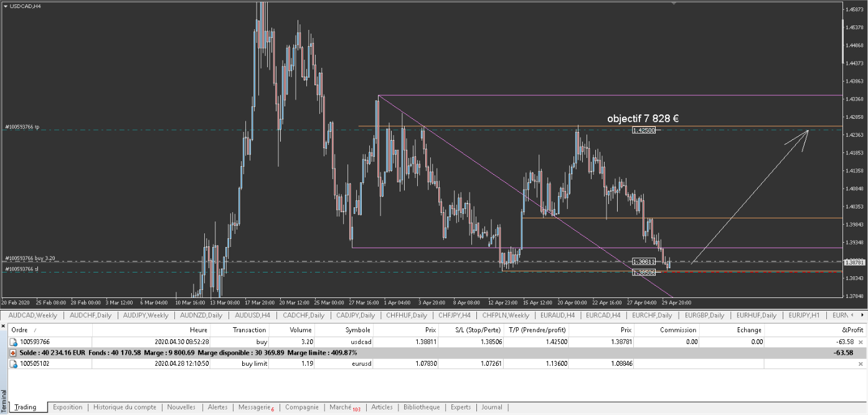Click the chart shift triangle at chart top
This screenshot has width=868, height=415.
[x=674, y=3]
